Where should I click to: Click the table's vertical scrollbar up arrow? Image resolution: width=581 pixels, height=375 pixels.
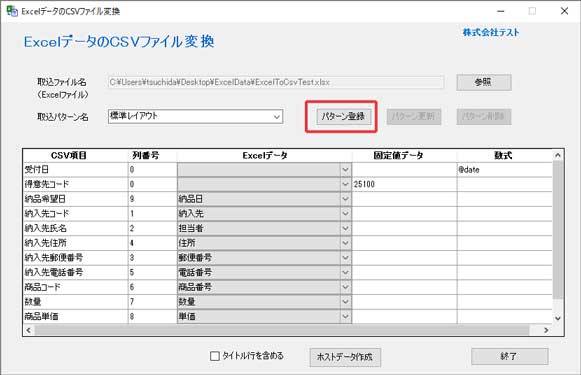[x=558, y=155]
